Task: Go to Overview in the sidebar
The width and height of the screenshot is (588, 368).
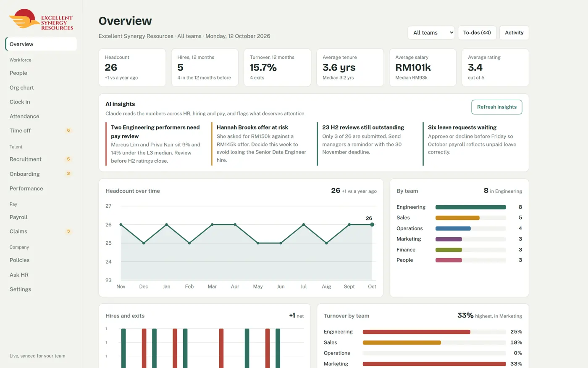Action: 41,44
